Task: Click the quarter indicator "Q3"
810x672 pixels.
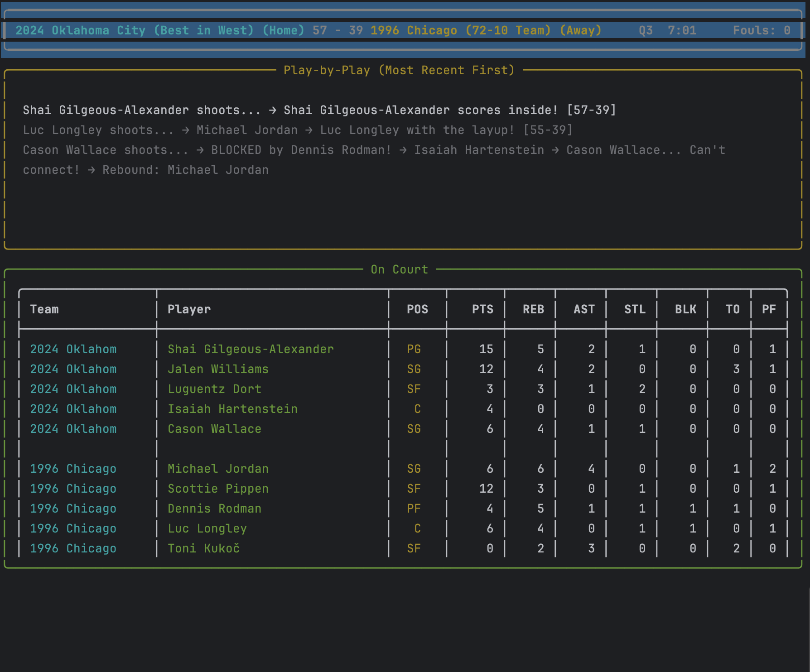Action: (x=646, y=30)
